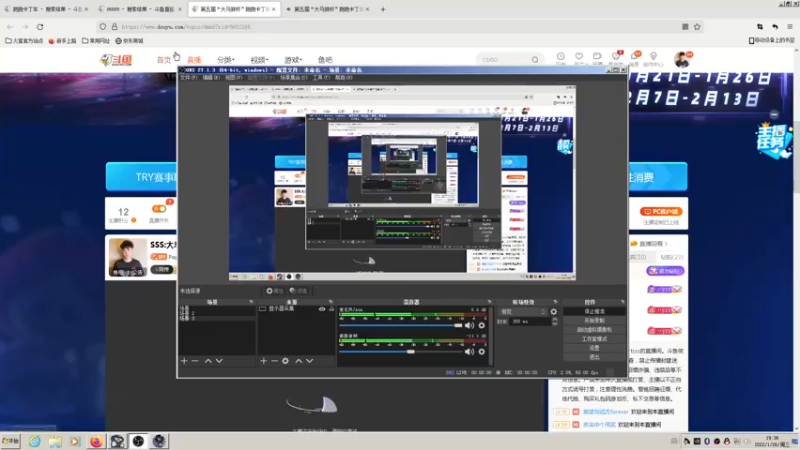This screenshot has width=800, height=450.
Task: Open the settings button in OBS controls
Action: click(594, 348)
